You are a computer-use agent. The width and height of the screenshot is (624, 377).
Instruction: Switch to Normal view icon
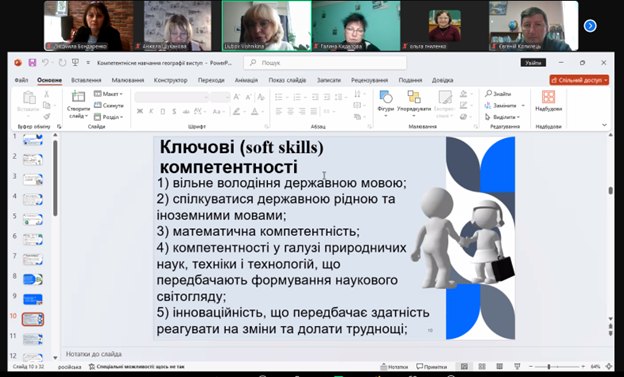464,366
